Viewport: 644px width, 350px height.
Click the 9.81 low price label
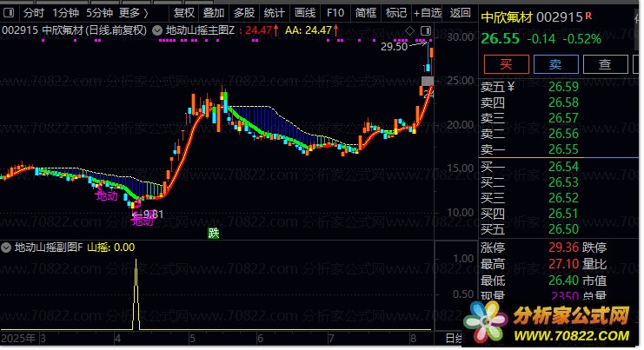pos(153,215)
